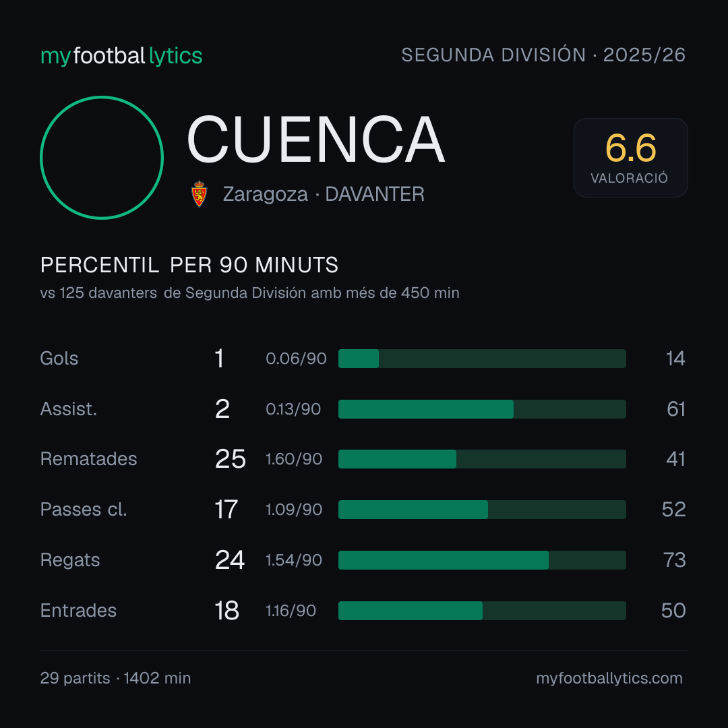728x728 pixels.
Task: Click the Passes cl. percentile bar
Action: [482, 510]
